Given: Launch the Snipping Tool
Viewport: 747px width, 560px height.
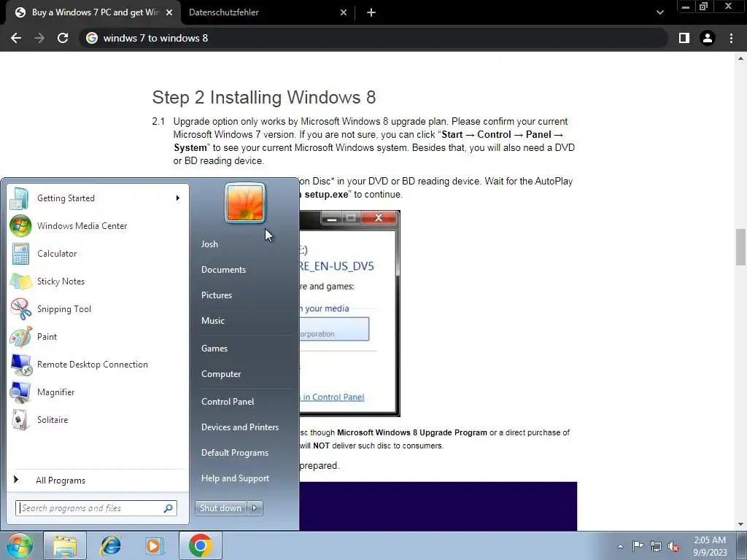Looking at the screenshot, I should coord(98,308).
